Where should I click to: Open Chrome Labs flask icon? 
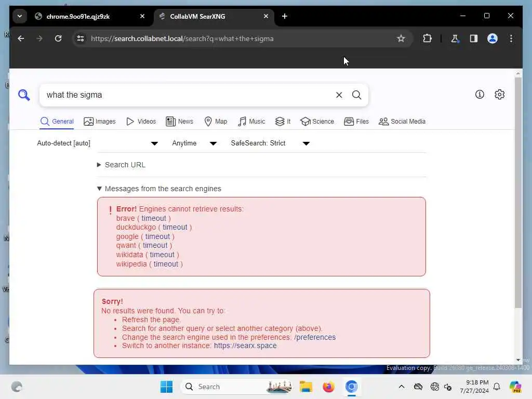pos(455,38)
